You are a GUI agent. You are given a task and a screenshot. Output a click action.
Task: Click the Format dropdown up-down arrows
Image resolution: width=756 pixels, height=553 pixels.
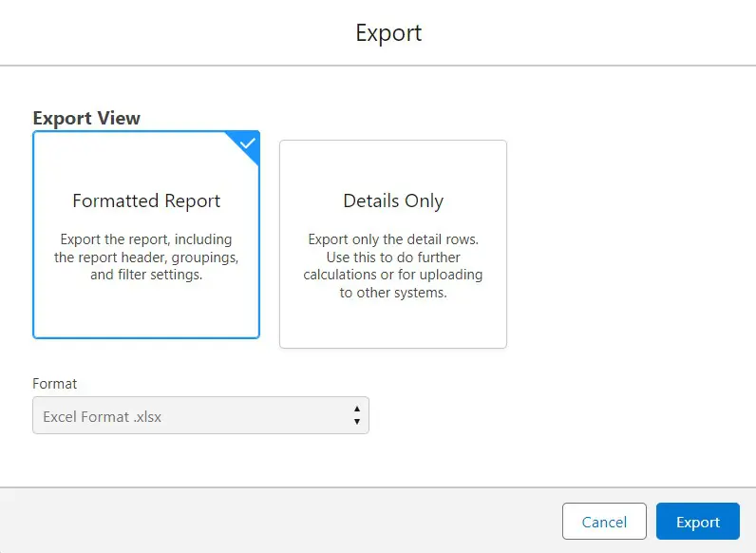[x=356, y=416]
